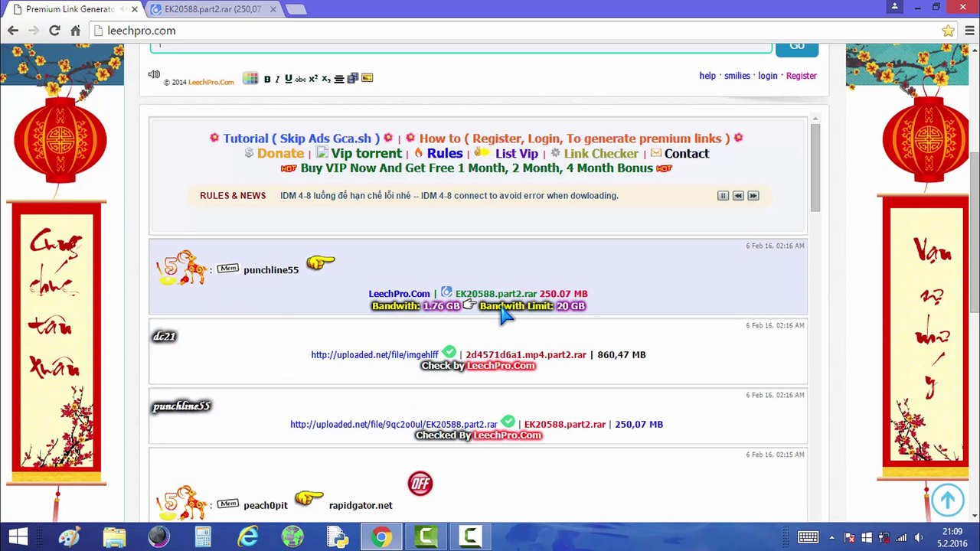Show previous Rules & News item

coord(738,196)
